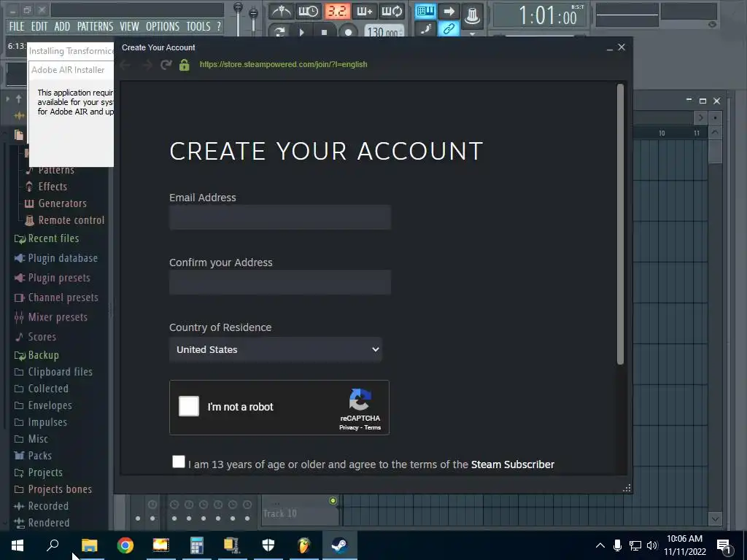The height and width of the screenshot is (560, 747).
Task: Expand Recent files folder
Action: pyautogui.click(x=53, y=238)
